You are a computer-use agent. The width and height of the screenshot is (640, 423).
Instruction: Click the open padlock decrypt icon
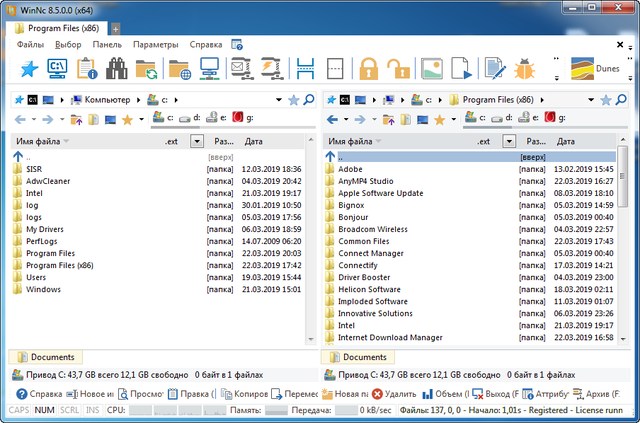click(399, 69)
